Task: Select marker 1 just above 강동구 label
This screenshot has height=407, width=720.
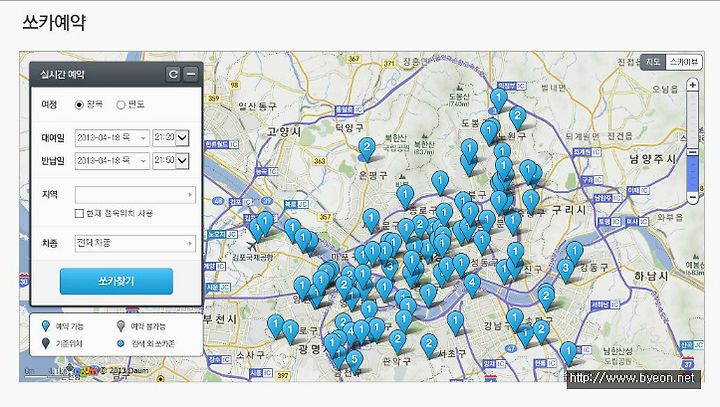Action: click(x=574, y=254)
